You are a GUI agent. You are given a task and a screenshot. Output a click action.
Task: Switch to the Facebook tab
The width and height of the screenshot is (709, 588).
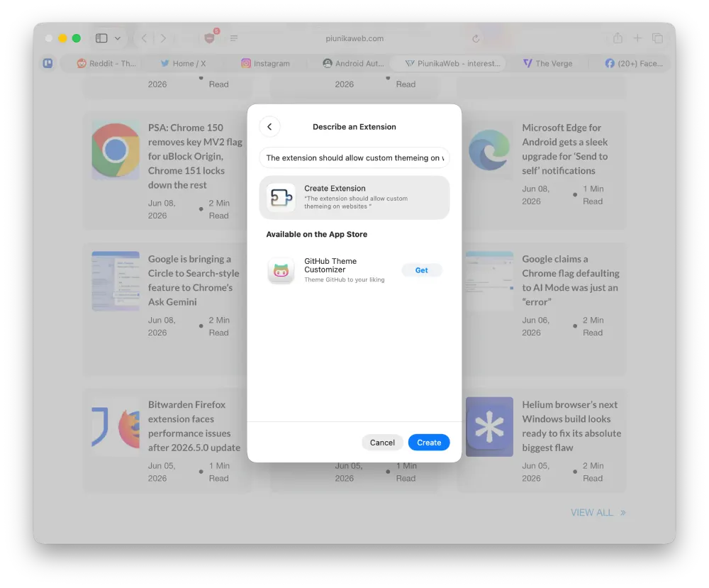point(634,63)
